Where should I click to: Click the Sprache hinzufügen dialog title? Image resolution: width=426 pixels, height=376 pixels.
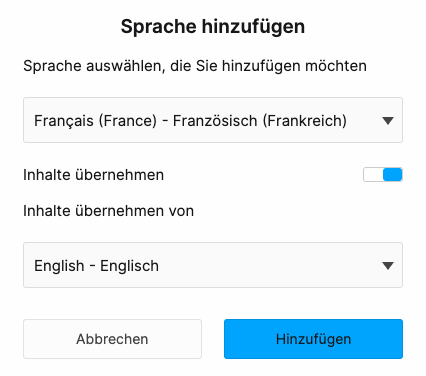pyautogui.click(x=213, y=27)
